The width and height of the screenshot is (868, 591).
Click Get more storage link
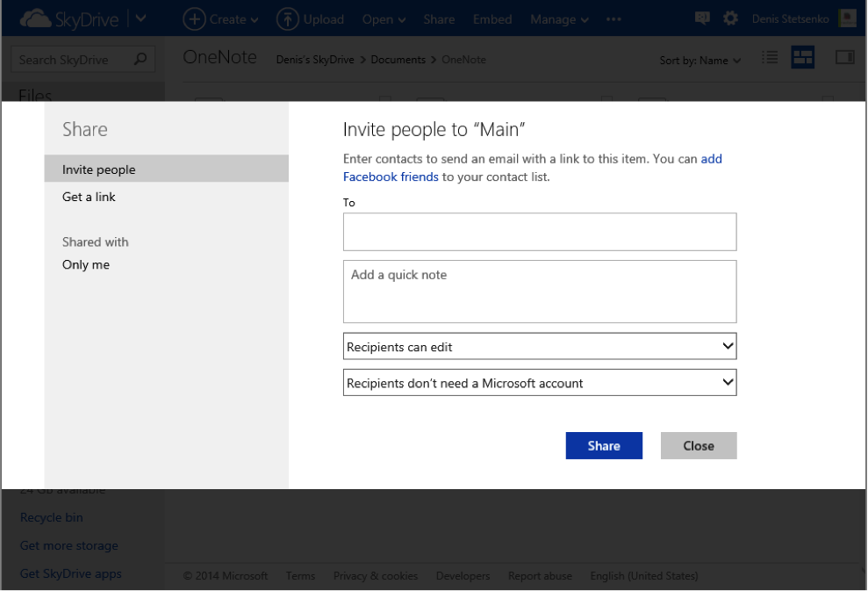69,545
